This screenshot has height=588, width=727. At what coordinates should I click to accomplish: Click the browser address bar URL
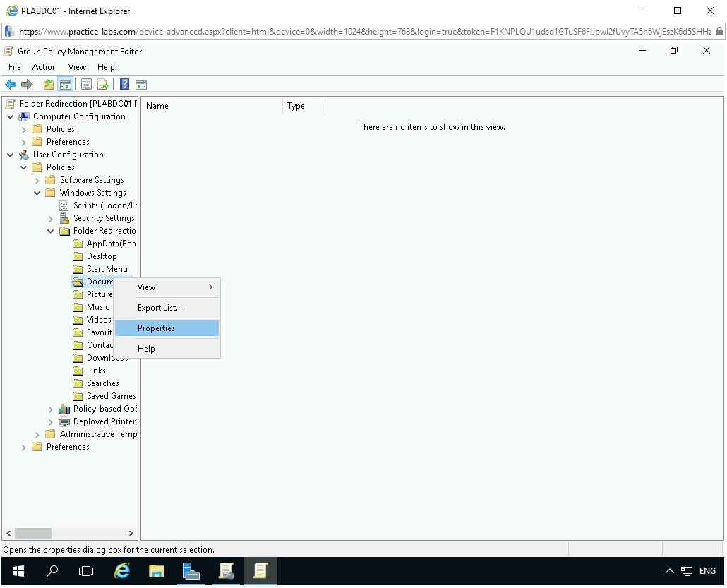point(364,32)
